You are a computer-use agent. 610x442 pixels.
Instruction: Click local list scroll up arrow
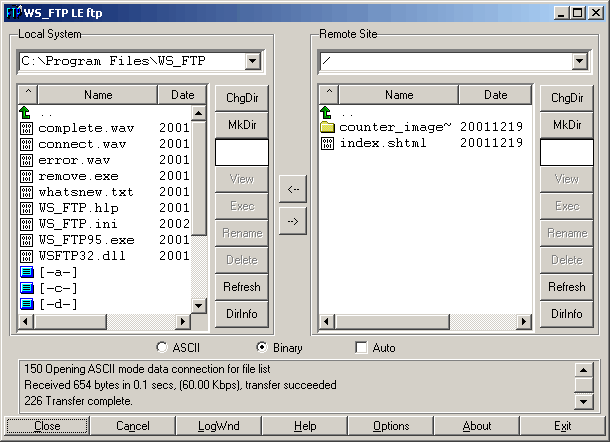coord(198,113)
